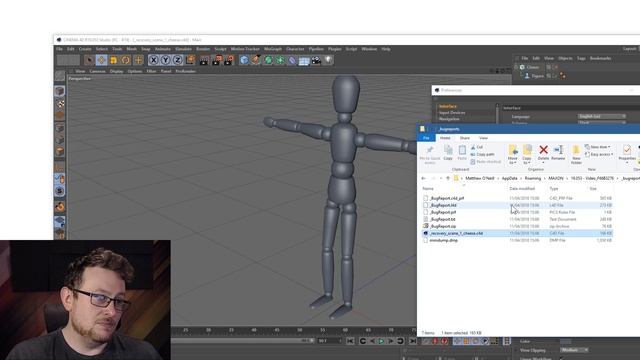
Task: Click the coordinate system icon
Action: [x=190, y=60]
